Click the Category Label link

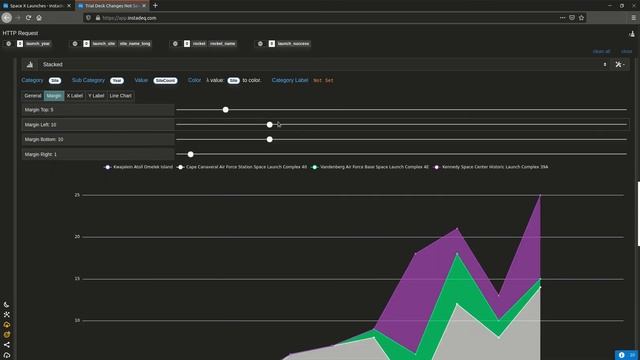coord(290,80)
